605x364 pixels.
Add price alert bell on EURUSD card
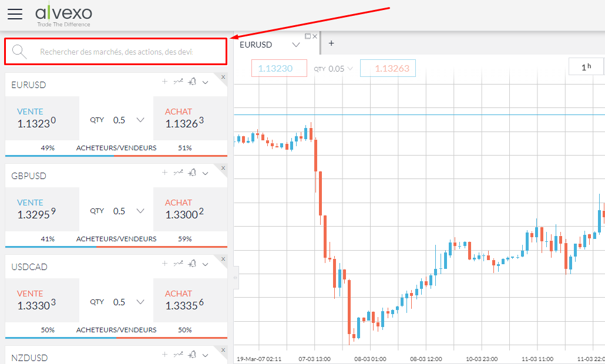point(192,82)
